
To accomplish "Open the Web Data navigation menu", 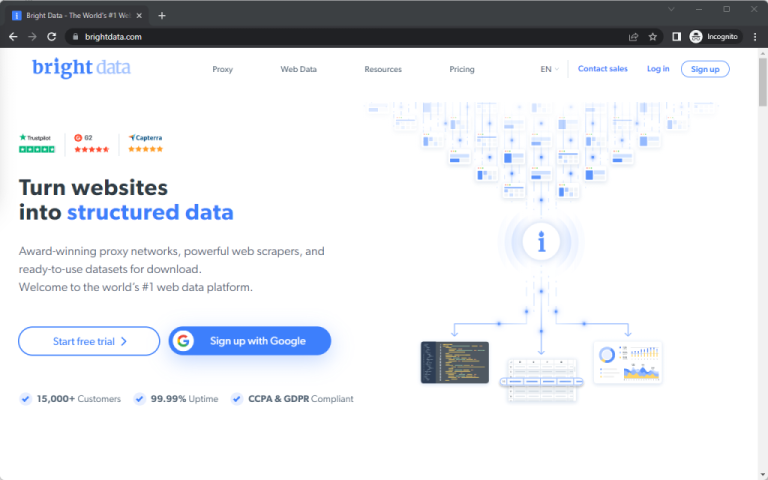I will click(x=299, y=69).
